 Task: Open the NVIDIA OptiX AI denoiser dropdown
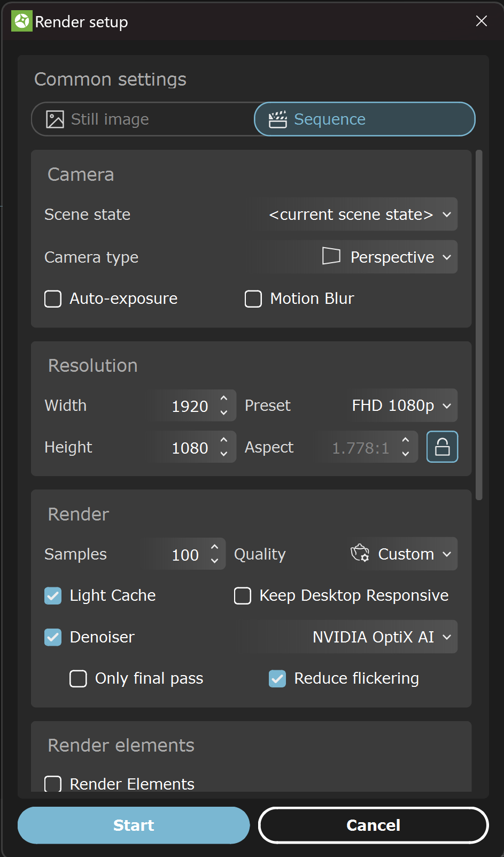point(355,637)
